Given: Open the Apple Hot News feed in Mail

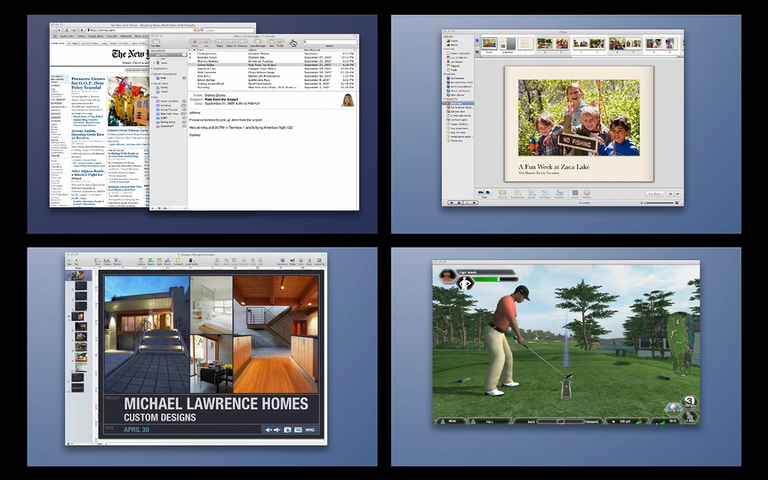Looking at the screenshot, I should [x=169, y=101].
